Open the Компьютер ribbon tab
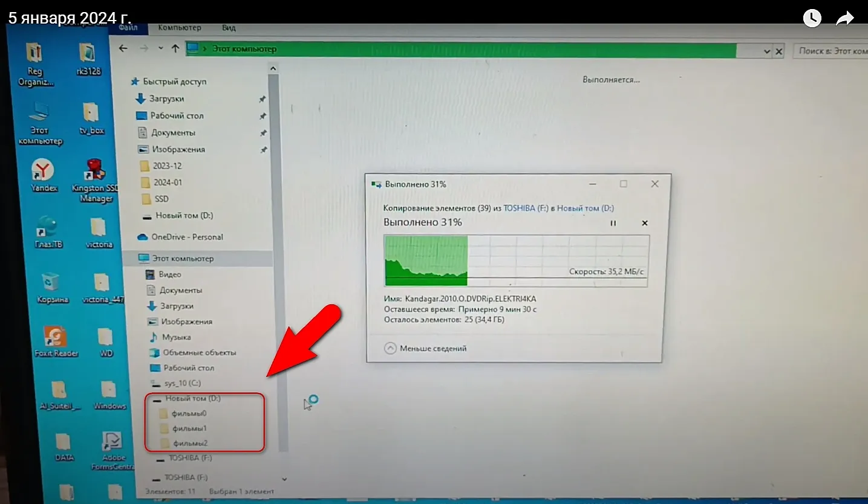868x504 pixels. pyautogui.click(x=180, y=28)
